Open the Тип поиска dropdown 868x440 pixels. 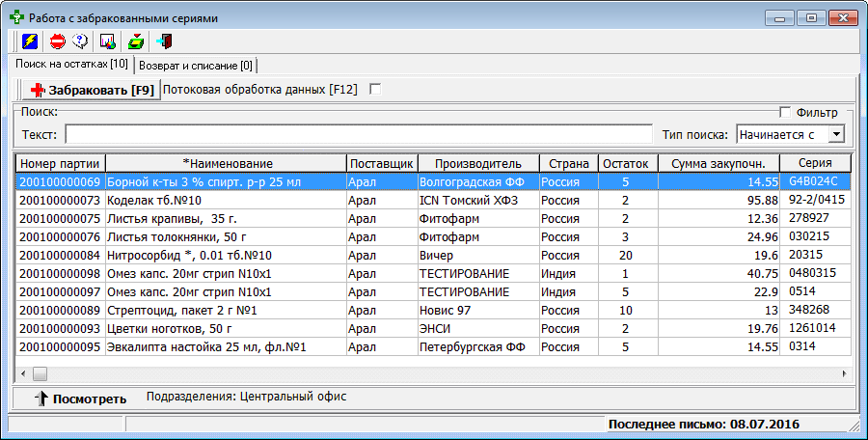point(836,134)
